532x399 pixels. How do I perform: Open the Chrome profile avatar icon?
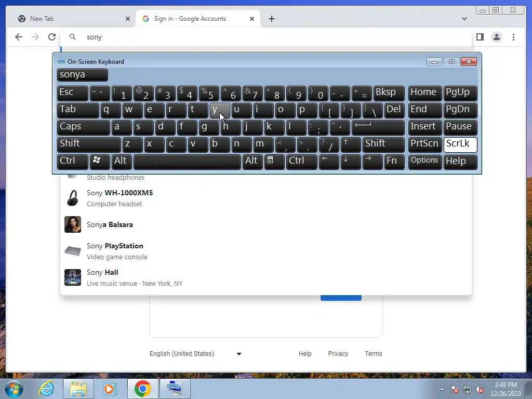point(496,37)
